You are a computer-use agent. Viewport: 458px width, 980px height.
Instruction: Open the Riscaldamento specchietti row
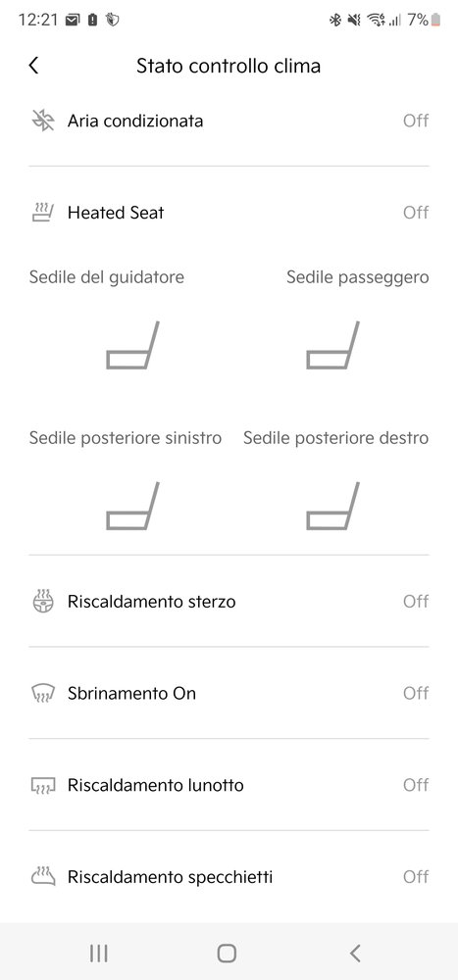coord(229,877)
